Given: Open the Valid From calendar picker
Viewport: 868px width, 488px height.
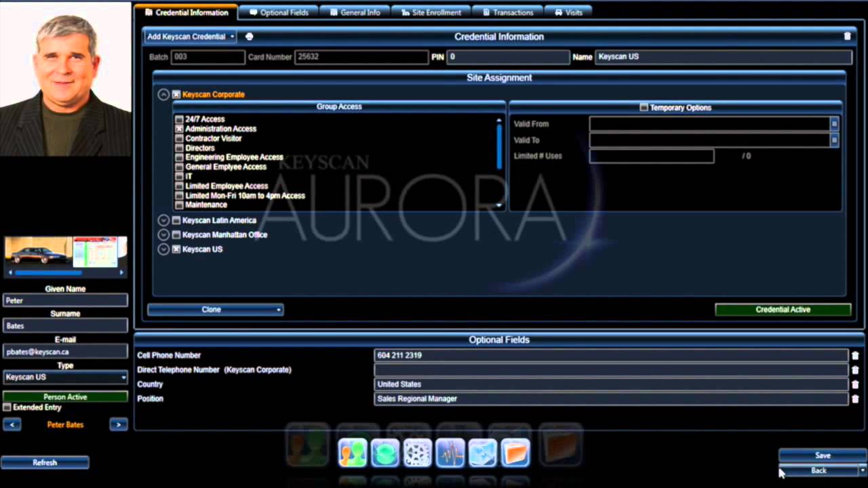Looking at the screenshot, I should coord(834,124).
